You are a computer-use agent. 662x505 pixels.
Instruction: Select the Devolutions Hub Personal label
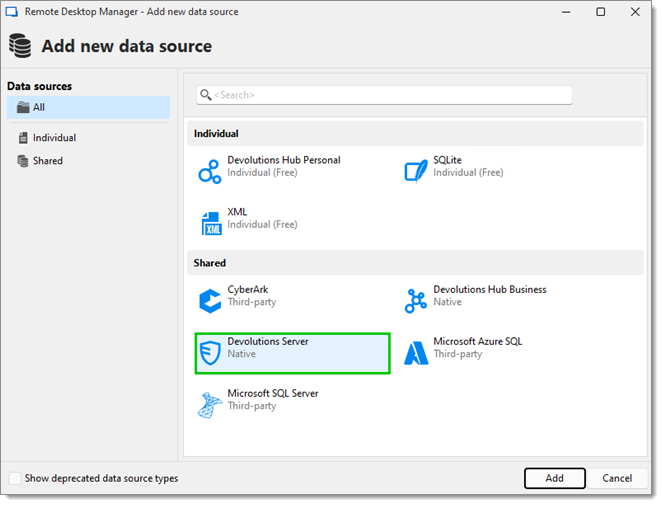tap(284, 160)
